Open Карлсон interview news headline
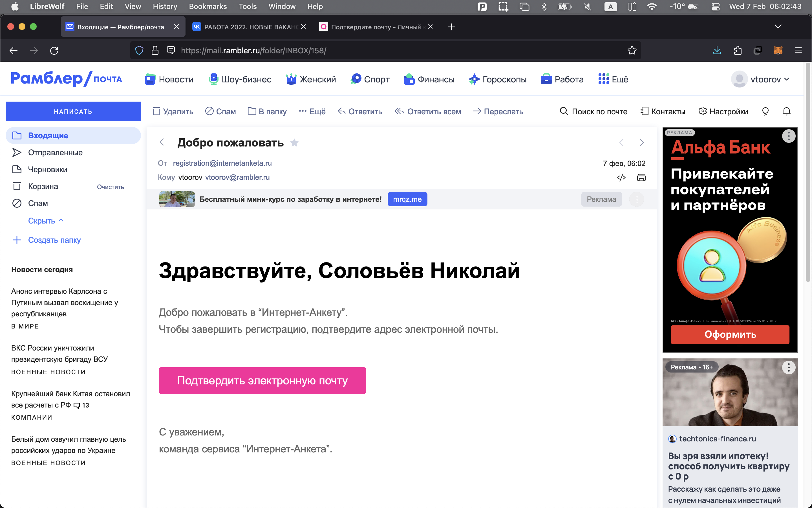 coord(64,302)
